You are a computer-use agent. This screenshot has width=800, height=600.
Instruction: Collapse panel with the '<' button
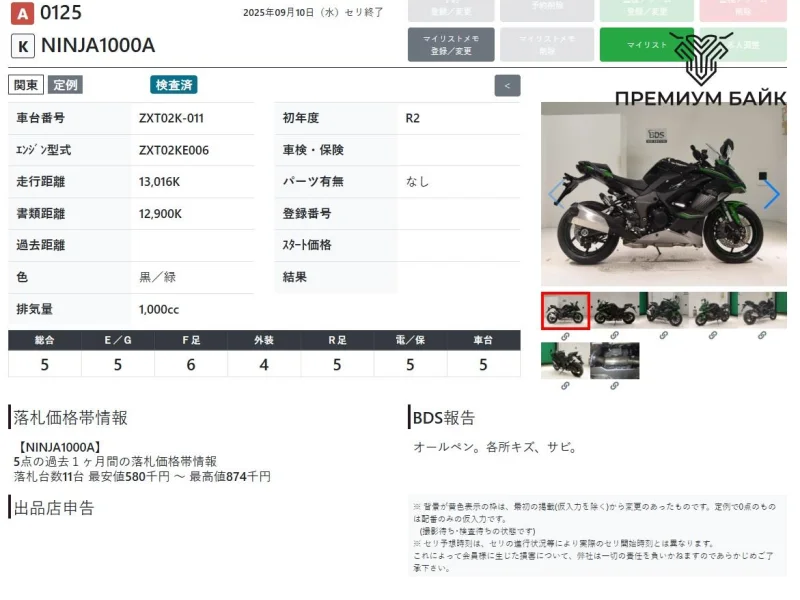pos(507,86)
